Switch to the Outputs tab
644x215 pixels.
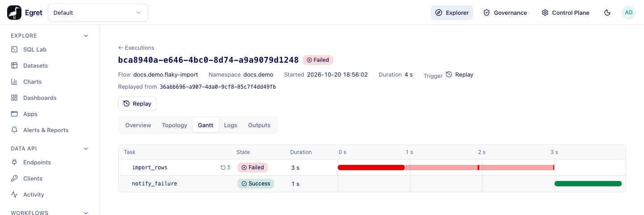click(259, 125)
